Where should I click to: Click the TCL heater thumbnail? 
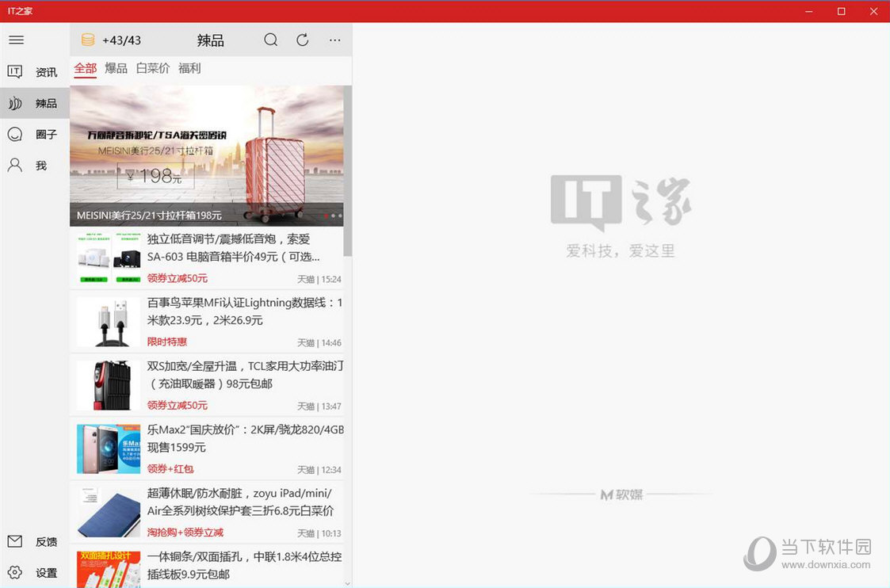pos(109,385)
